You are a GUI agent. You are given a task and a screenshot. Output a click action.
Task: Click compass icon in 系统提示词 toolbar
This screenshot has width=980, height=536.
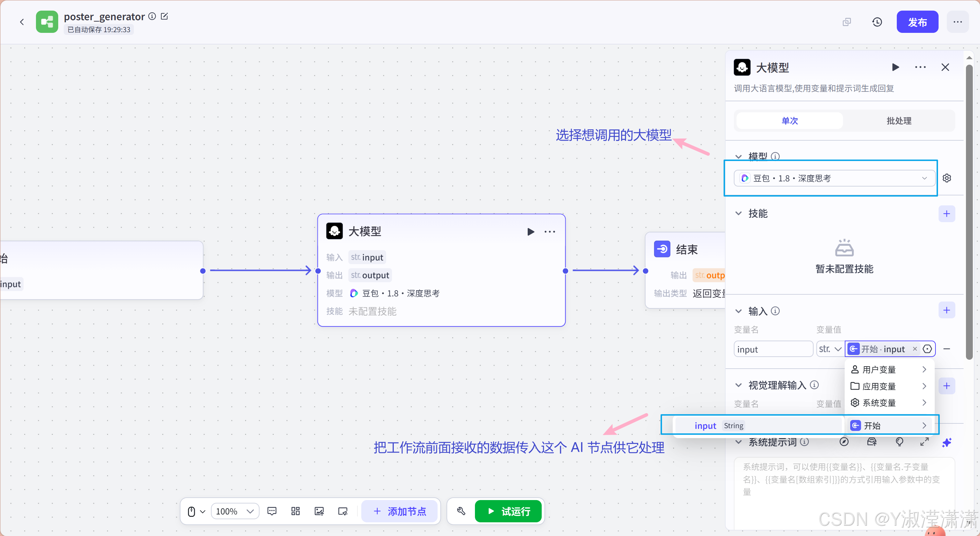tap(844, 442)
